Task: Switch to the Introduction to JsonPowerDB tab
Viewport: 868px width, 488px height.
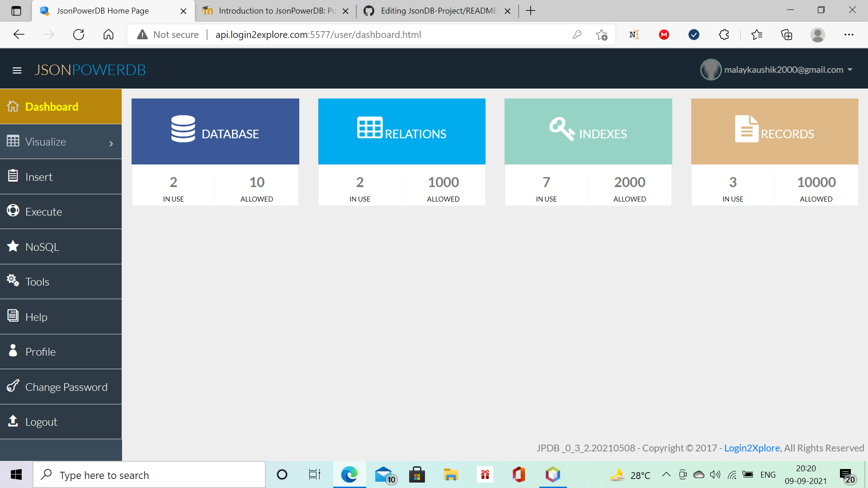Action: coord(271,10)
